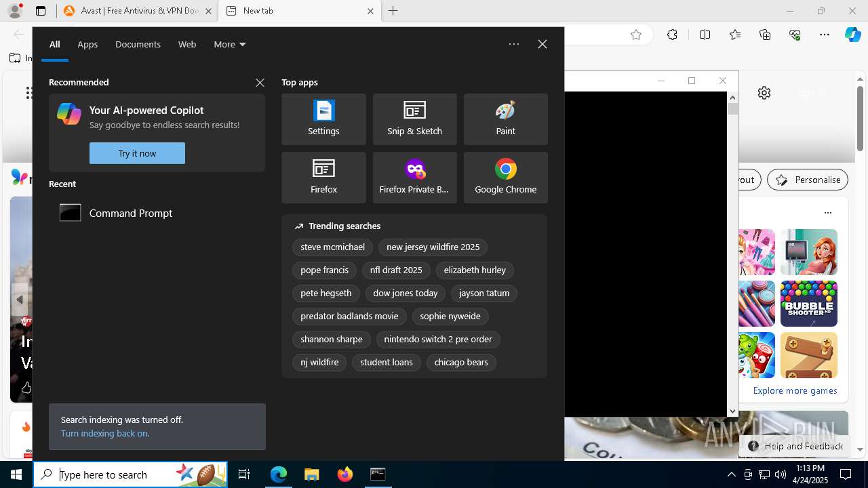The height and width of the screenshot is (488, 868).
Task: Open Command Prompt taskbar icon
Action: 378,474
